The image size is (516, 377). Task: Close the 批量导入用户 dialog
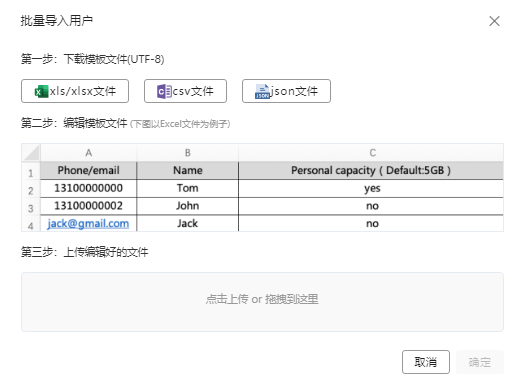[494, 21]
